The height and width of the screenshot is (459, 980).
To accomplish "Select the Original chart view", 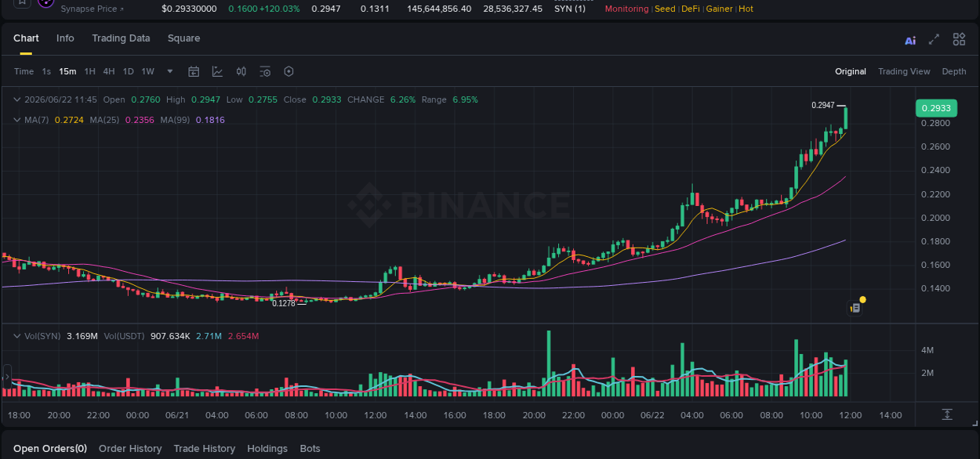I will (851, 71).
